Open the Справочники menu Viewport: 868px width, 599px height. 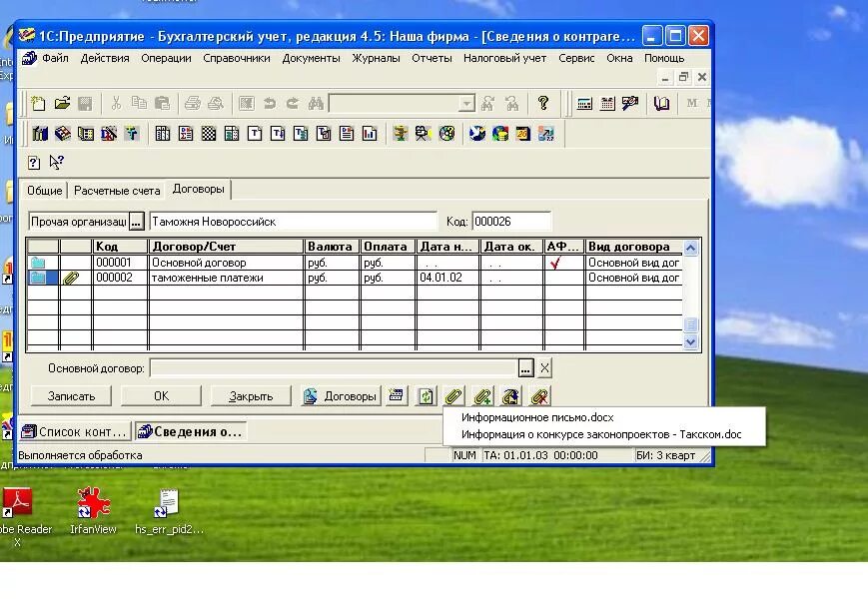click(x=237, y=58)
